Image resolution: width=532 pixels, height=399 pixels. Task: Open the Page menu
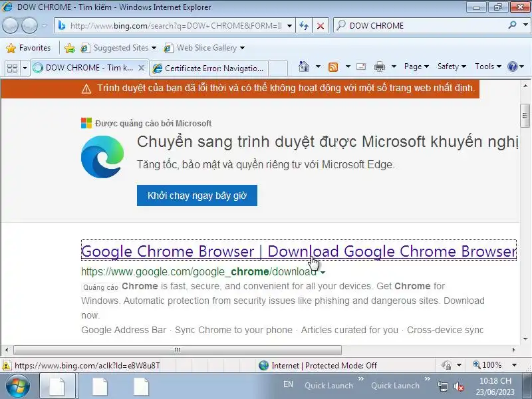click(x=416, y=66)
